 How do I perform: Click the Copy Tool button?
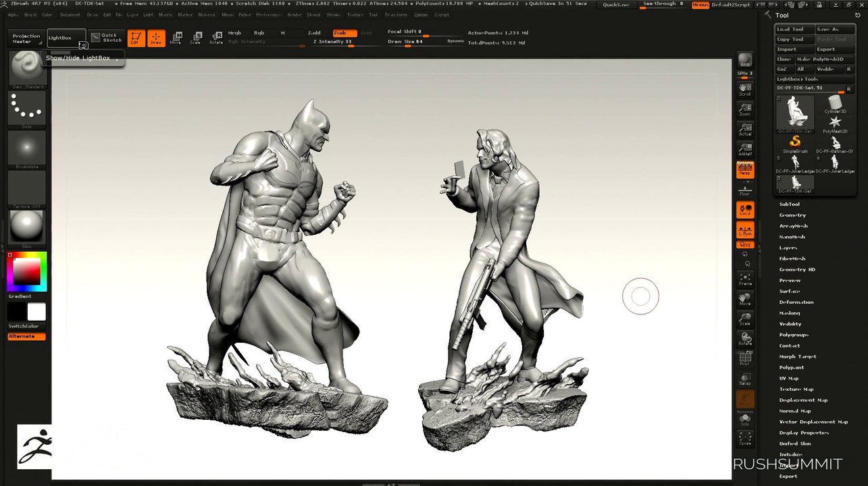coord(794,39)
